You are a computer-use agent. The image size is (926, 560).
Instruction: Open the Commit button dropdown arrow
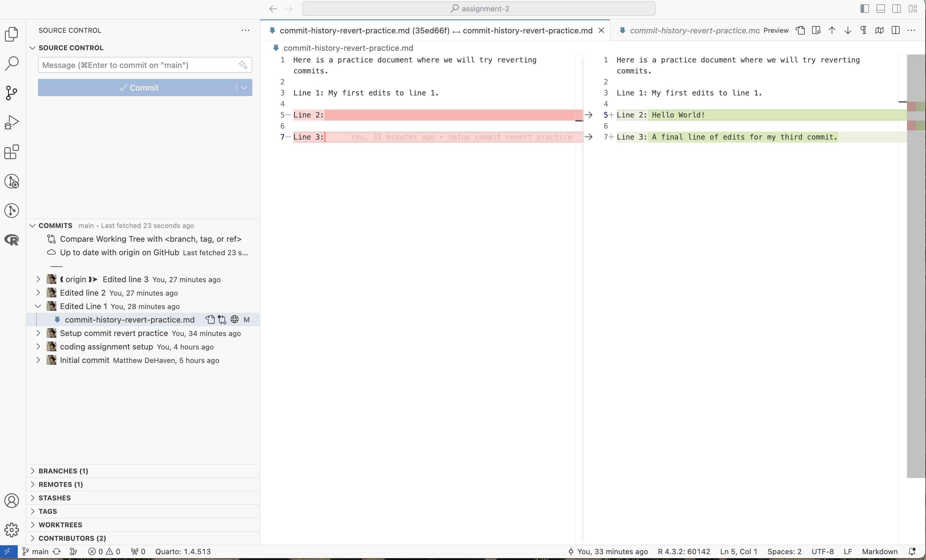(x=244, y=88)
